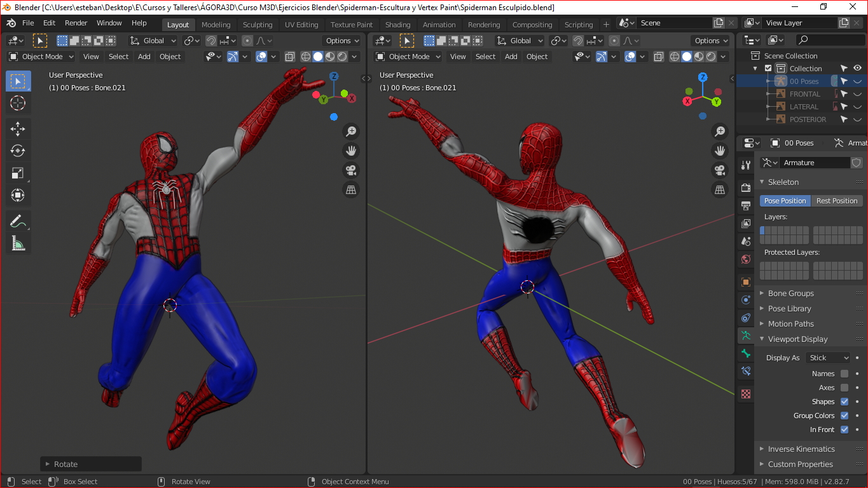Pick the Measure tool
868x488 pixels.
pos(18,243)
